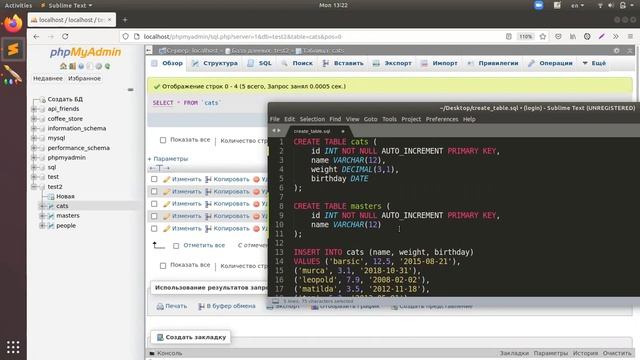Click the collapse-all link icon in sidebar
The width and height of the screenshot is (640, 360).
click(131, 89)
